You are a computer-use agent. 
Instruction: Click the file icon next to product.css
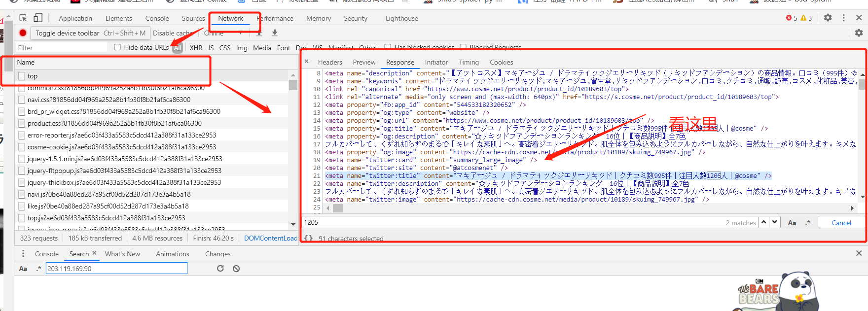22,123
